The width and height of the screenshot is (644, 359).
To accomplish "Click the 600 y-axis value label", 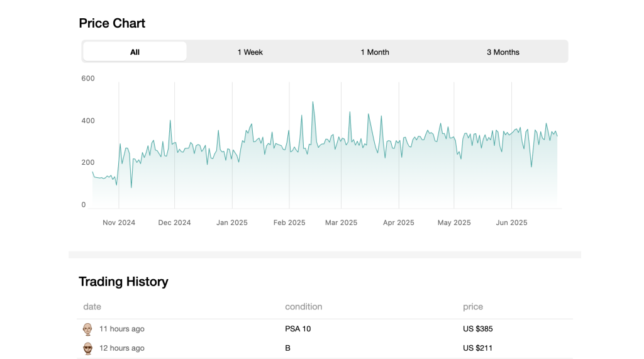I will 88,79.
